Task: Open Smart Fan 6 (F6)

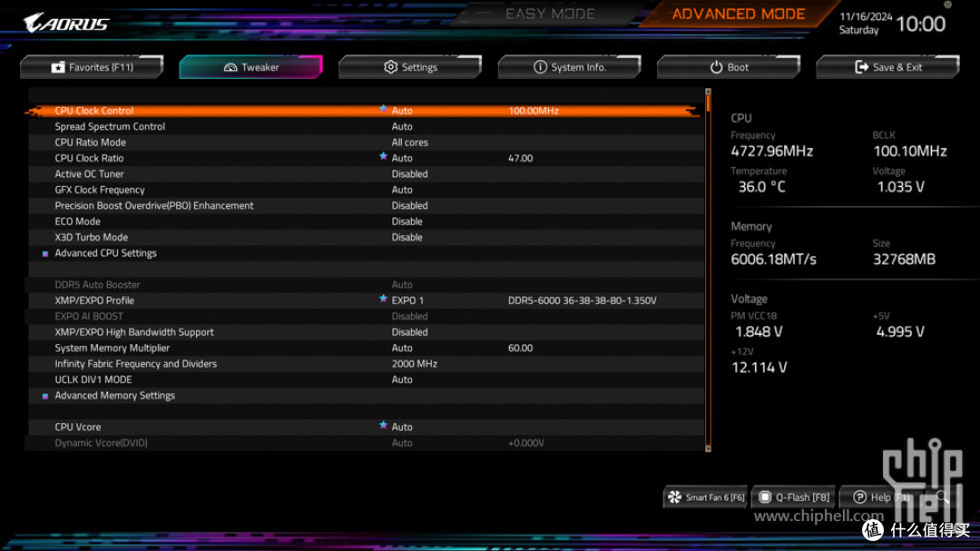Action: coord(705,497)
